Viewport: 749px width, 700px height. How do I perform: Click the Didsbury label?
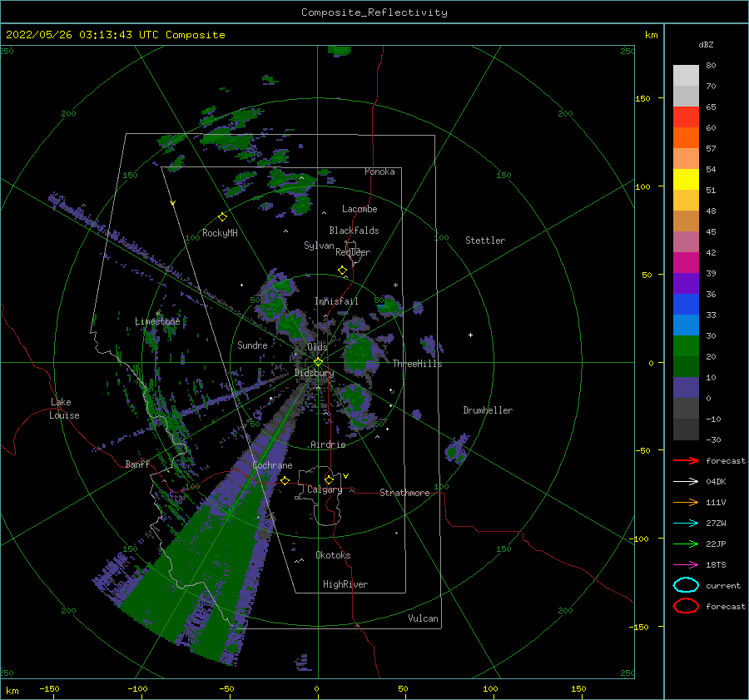(x=315, y=373)
